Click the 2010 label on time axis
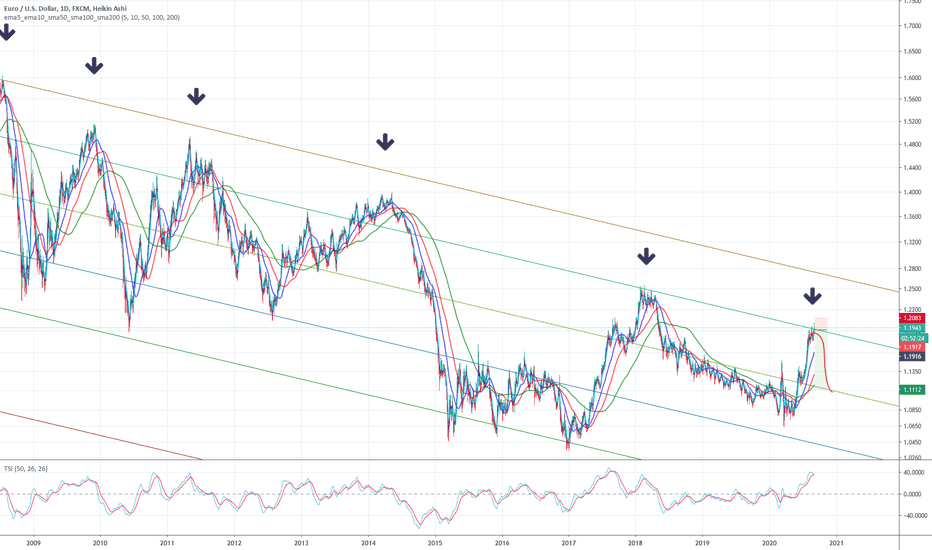 click(x=100, y=542)
